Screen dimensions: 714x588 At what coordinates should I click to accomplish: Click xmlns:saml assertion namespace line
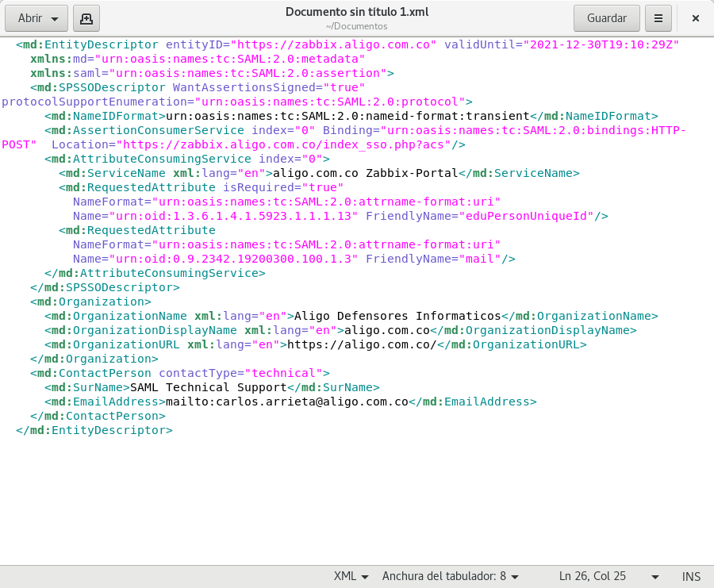coord(212,73)
